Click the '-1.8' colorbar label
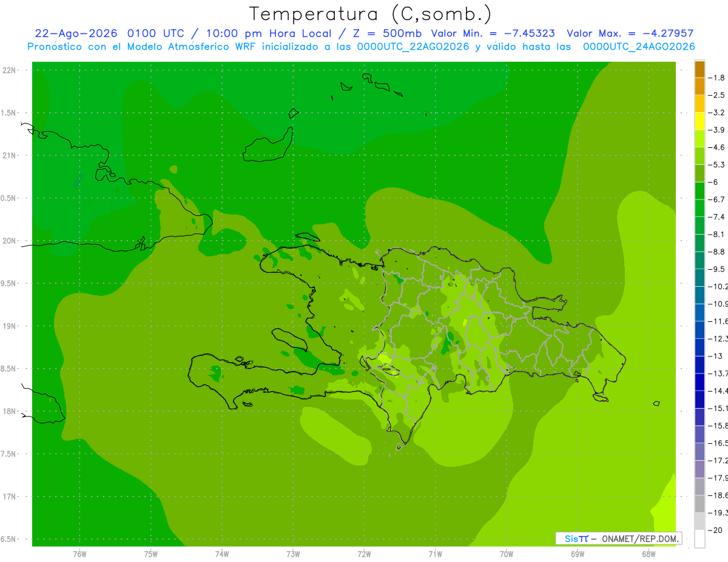 (716, 78)
